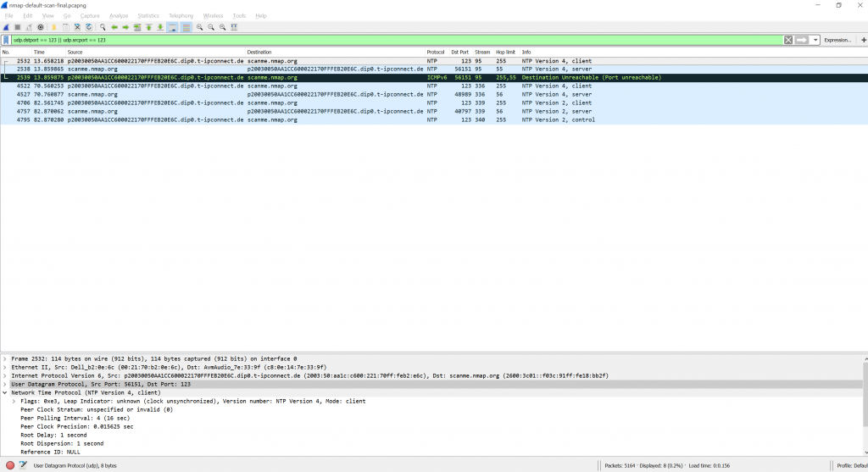This screenshot has height=472, width=868.
Task: Sort by the Protocol column header
Action: point(436,52)
